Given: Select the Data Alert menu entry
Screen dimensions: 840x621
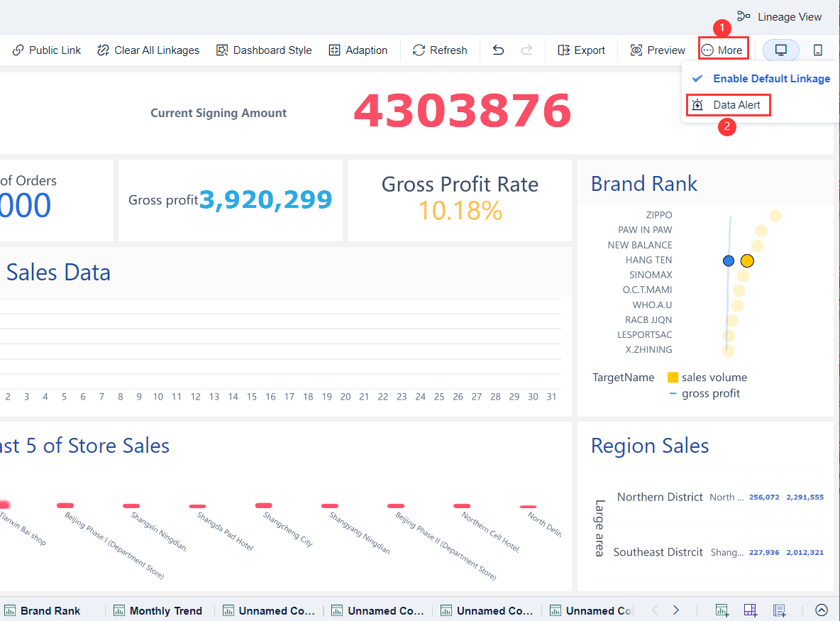Looking at the screenshot, I should click(x=728, y=104).
